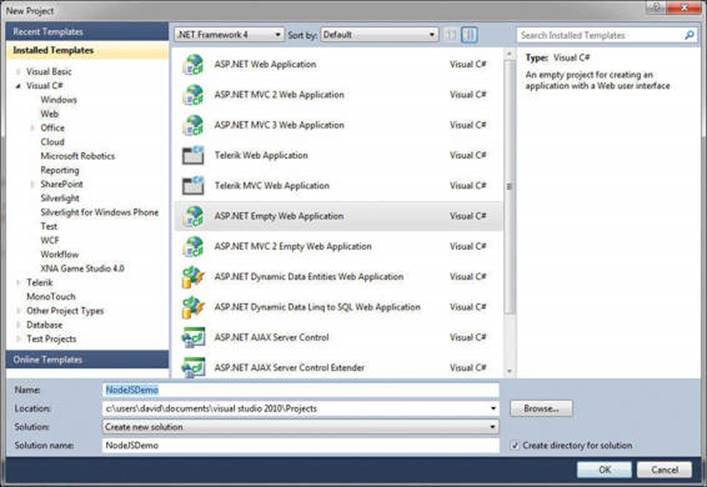Close the New Project dialog
Image resolution: width=707 pixels, height=487 pixels.
[x=684, y=7]
